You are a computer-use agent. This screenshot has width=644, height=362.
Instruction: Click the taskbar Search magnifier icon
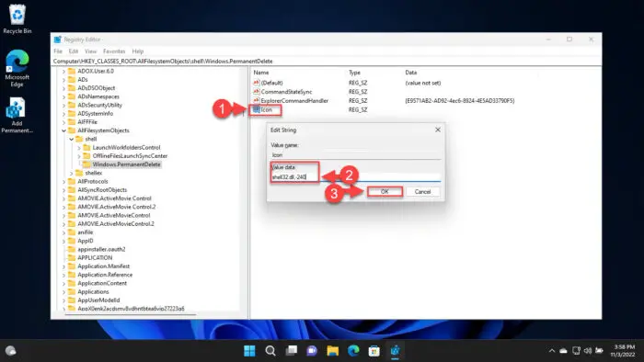pos(270,351)
